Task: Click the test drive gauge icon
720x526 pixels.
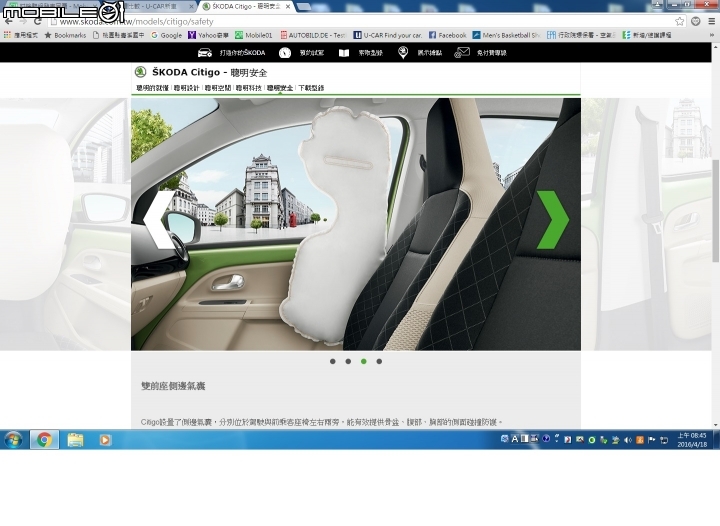Action: click(x=285, y=53)
